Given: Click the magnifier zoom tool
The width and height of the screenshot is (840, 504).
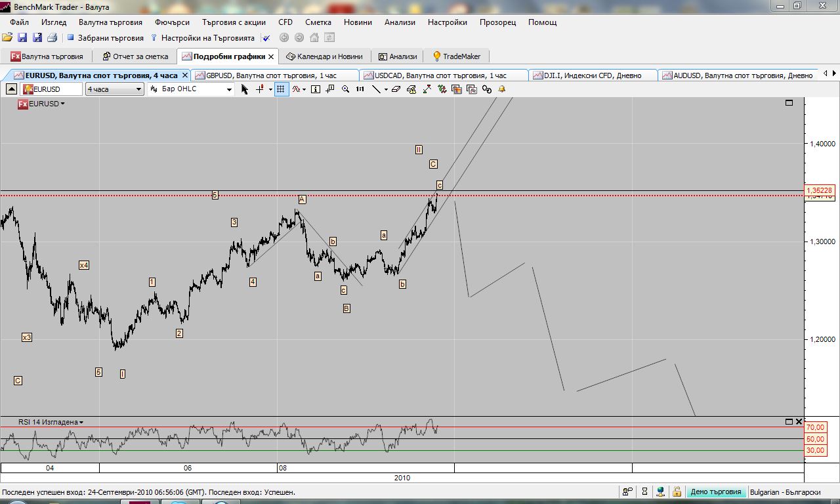Looking at the screenshot, I should tap(345, 89).
